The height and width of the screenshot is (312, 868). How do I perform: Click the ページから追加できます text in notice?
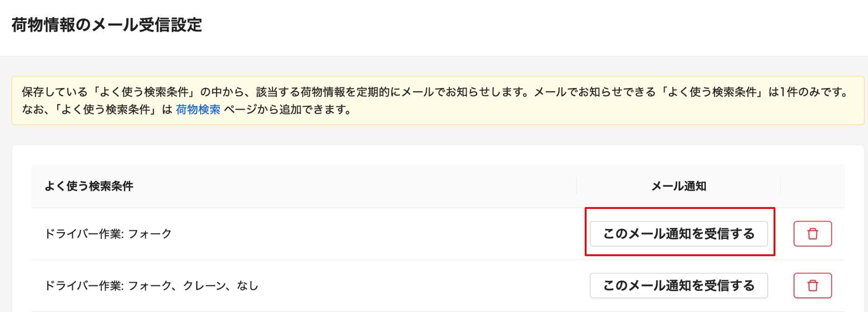click(x=287, y=109)
